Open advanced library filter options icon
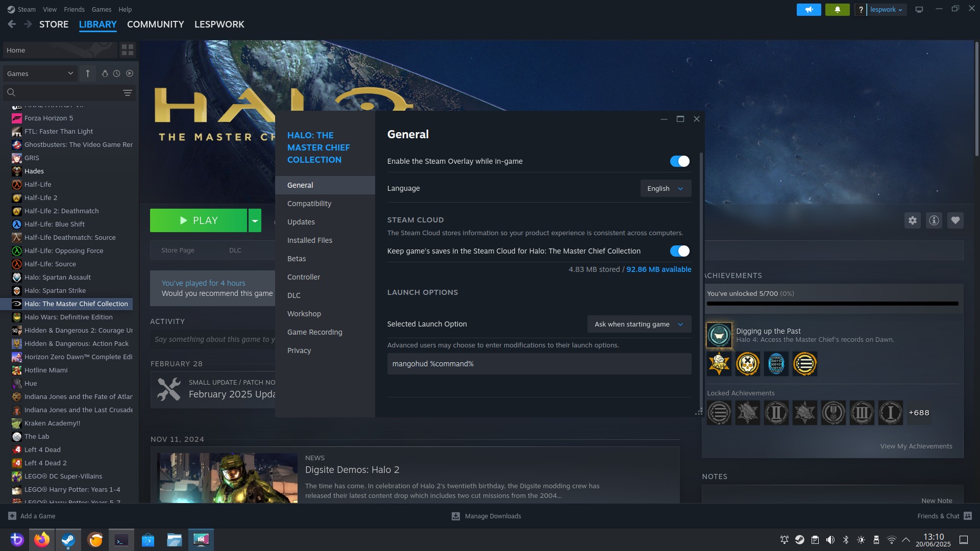 128,92
